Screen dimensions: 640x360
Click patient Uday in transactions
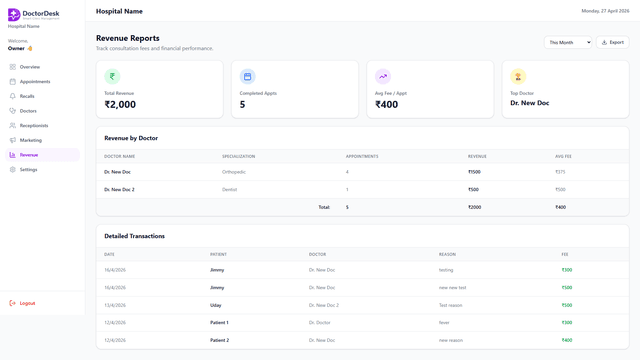click(x=216, y=305)
